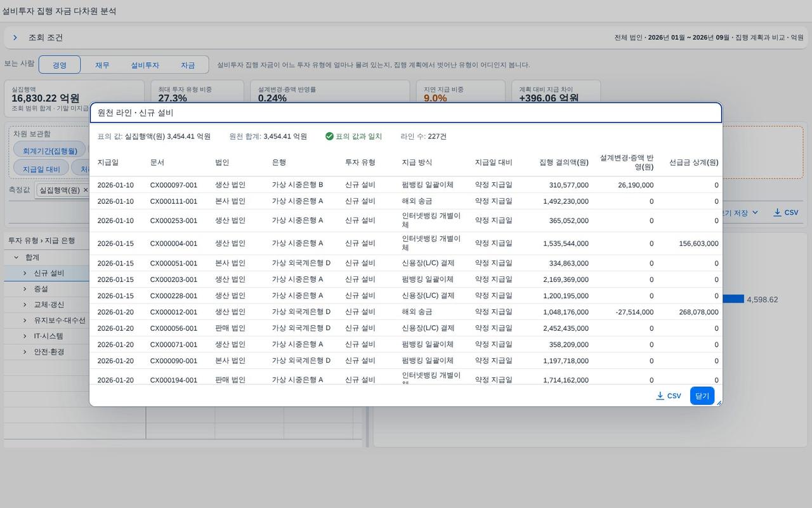Remove the 실집행액(원) measure chip with its ×
Image resolution: width=812 pixels, height=508 pixels.
pyautogui.click(x=86, y=190)
